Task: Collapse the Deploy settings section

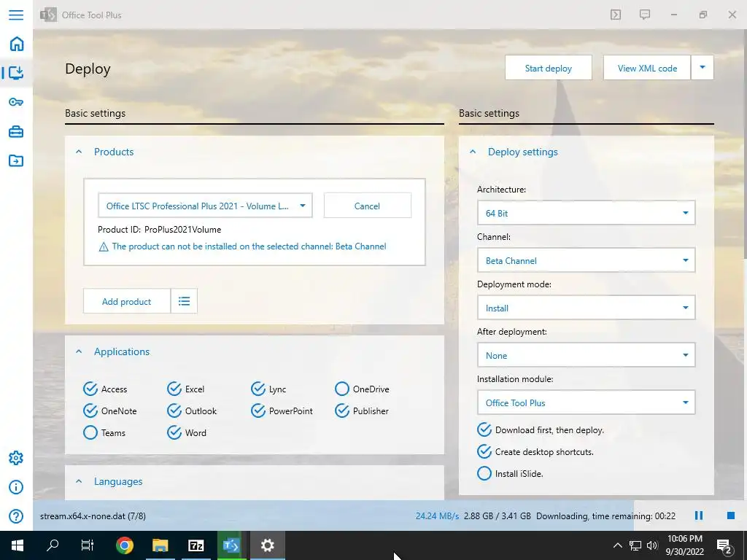Action: coord(473,152)
